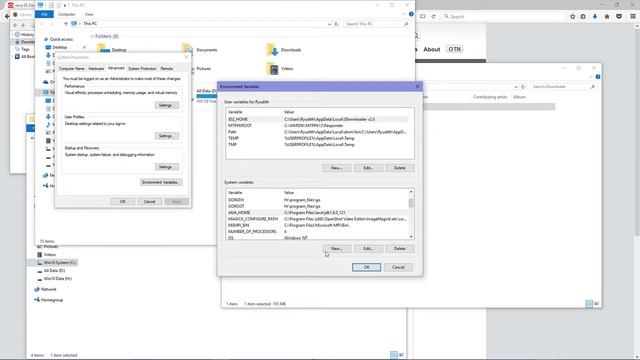
Task: Click the up-directory arrow in This PC explorer
Action: pos(66,24)
